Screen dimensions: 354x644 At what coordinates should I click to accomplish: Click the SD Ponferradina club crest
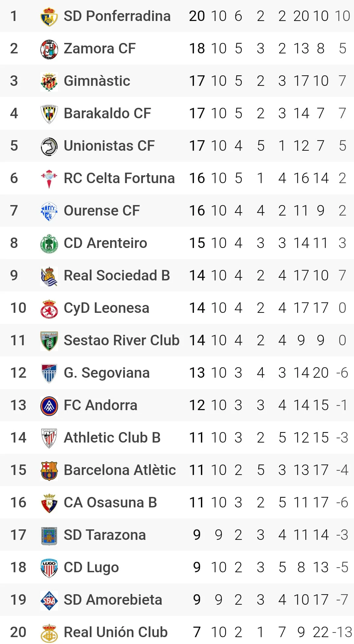[49, 16]
